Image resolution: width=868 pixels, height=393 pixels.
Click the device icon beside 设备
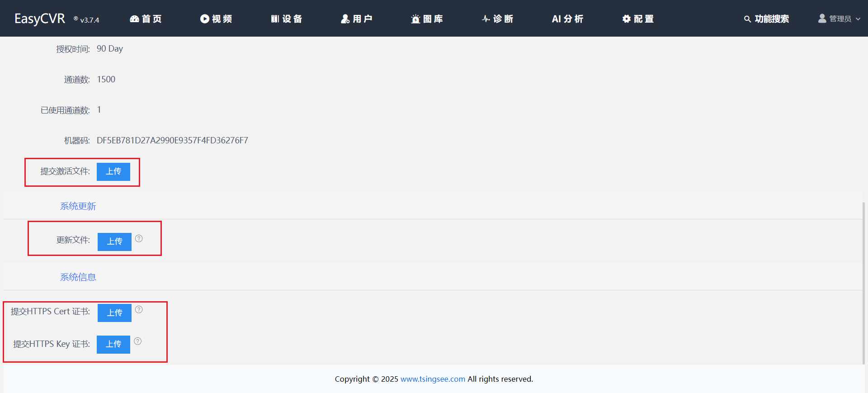275,19
